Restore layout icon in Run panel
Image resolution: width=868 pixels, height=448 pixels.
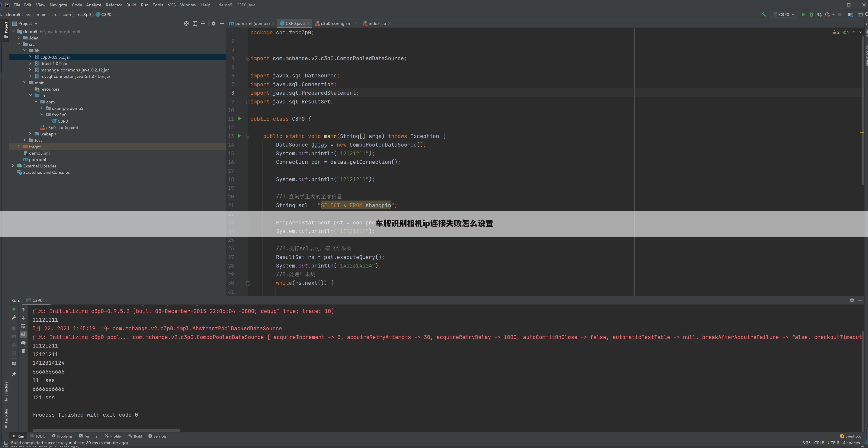pyautogui.click(x=14, y=363)
